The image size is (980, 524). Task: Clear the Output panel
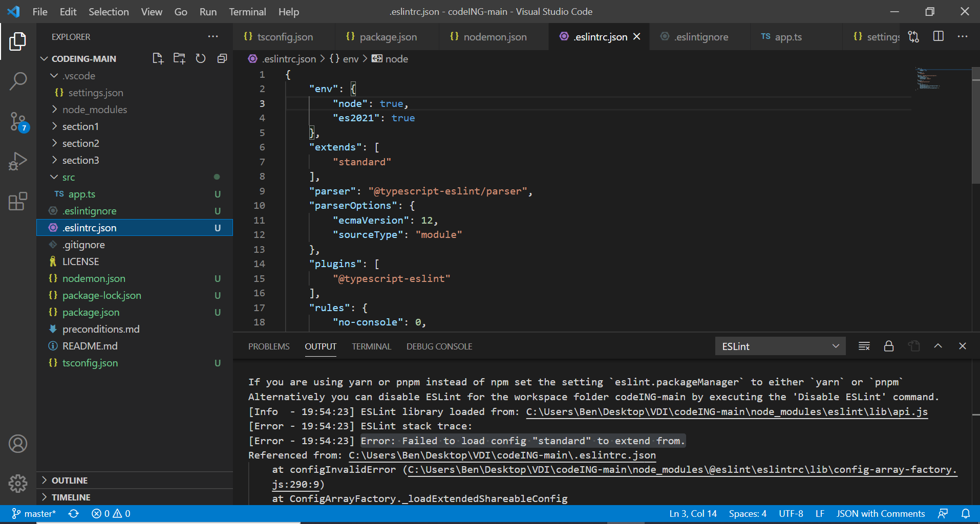864,346
